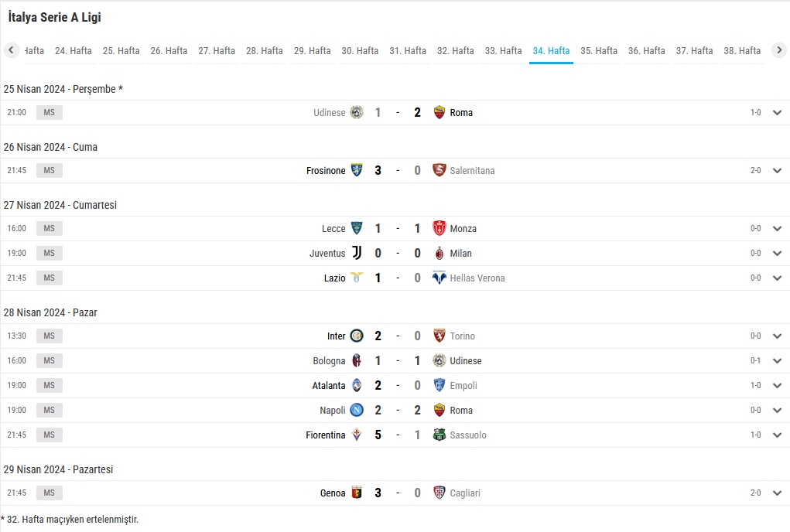This screenshot has width=790, height=532.
Task: Click the Fiorentina team crest
Action: (357, 435)
